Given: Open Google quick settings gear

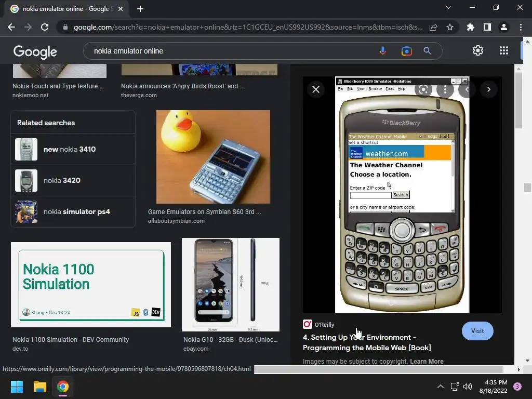Looking at the screenshot, I should pyautogui.click(x=478, y=50).
